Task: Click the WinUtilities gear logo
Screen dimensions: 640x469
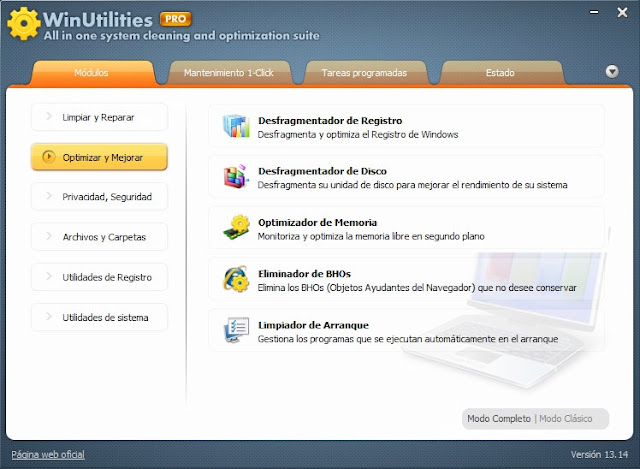Action: 24,24
